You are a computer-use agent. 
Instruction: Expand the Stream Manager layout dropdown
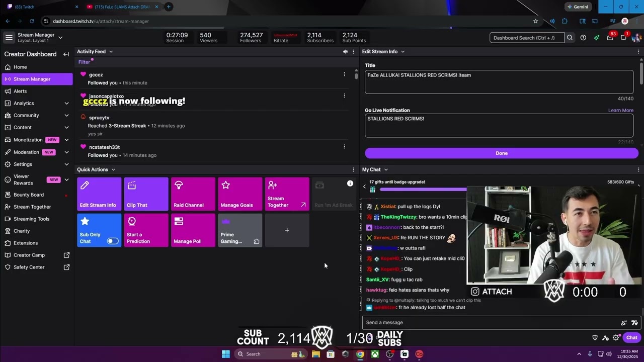point(60,38)
